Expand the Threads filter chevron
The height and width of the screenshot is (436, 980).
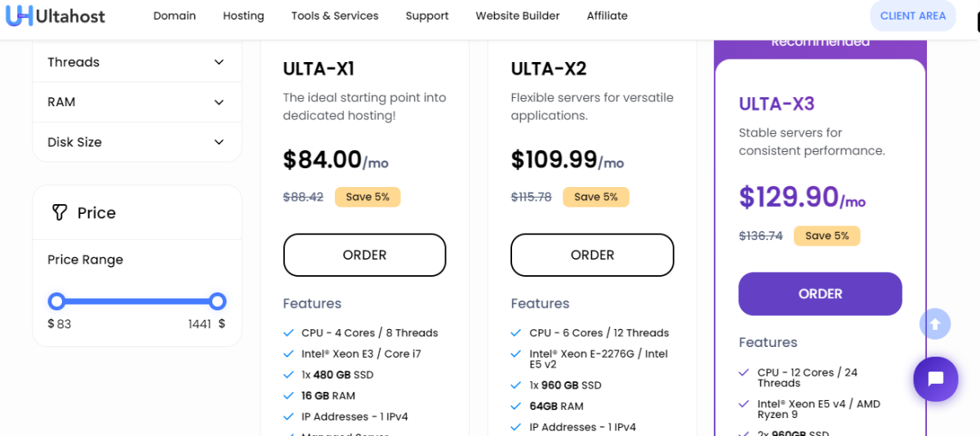219,62
